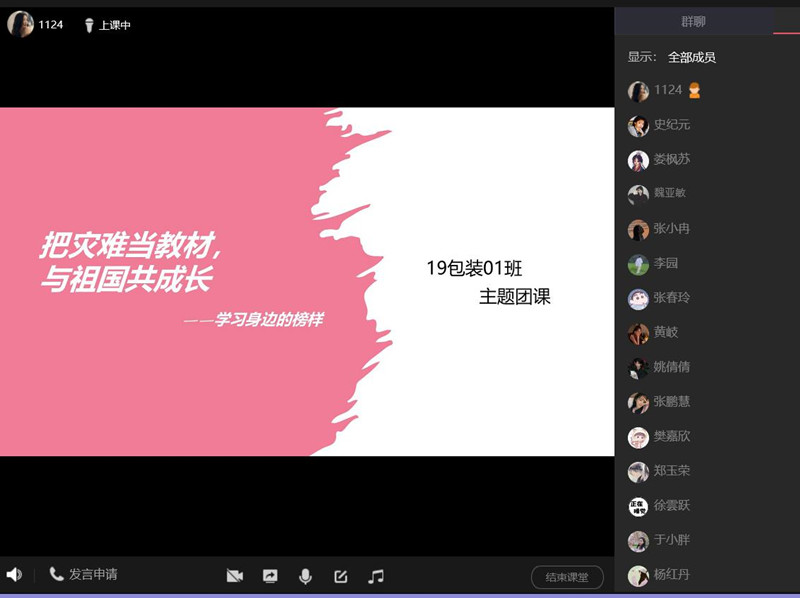Click host avatar 1124 in top bar
The height and width of the screenshot is (598, 800).
(20, 25)
